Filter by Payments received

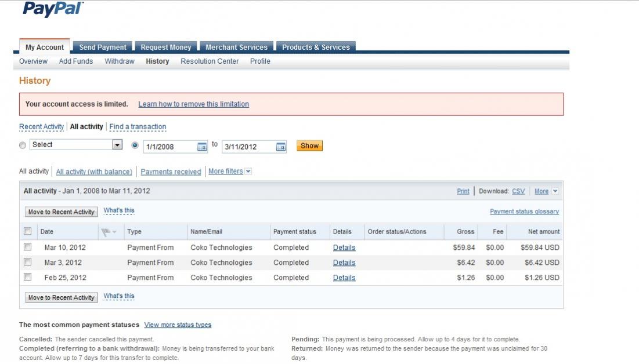[171, 172]
